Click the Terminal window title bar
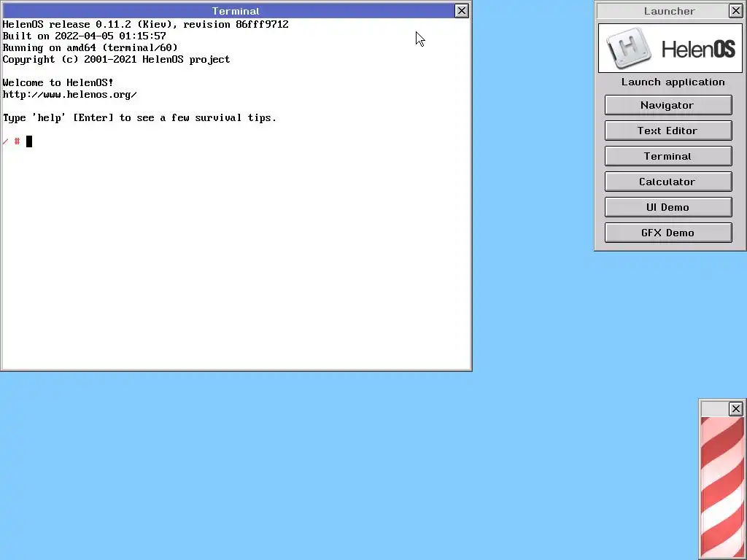The width and height of the screenshot is (747, 560). tap(228, 11)
